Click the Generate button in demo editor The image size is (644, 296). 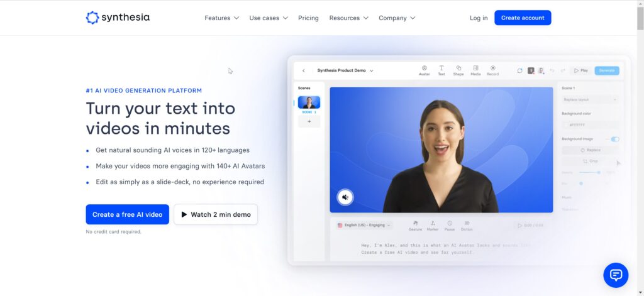pos(607,70)
